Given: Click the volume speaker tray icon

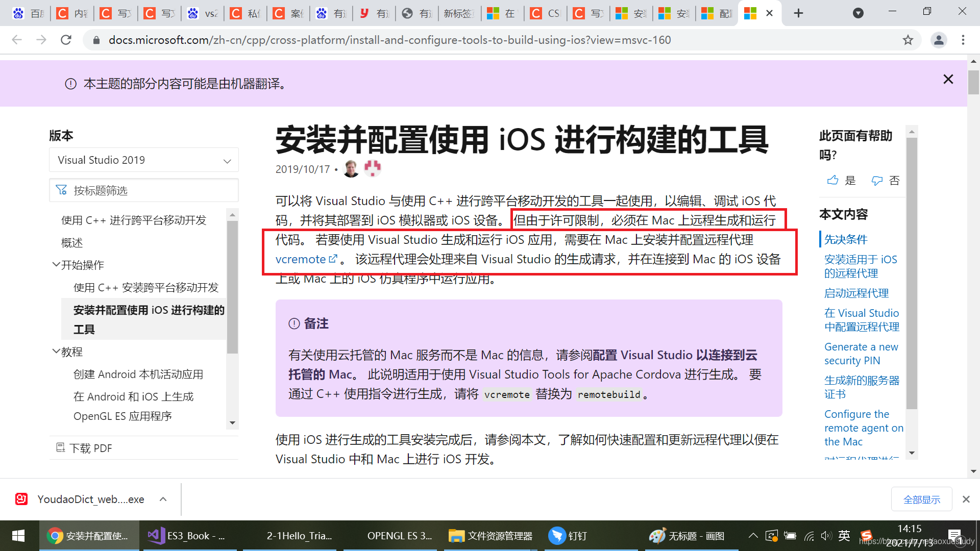Looking at the screenshot, I should tap(826, 536).
